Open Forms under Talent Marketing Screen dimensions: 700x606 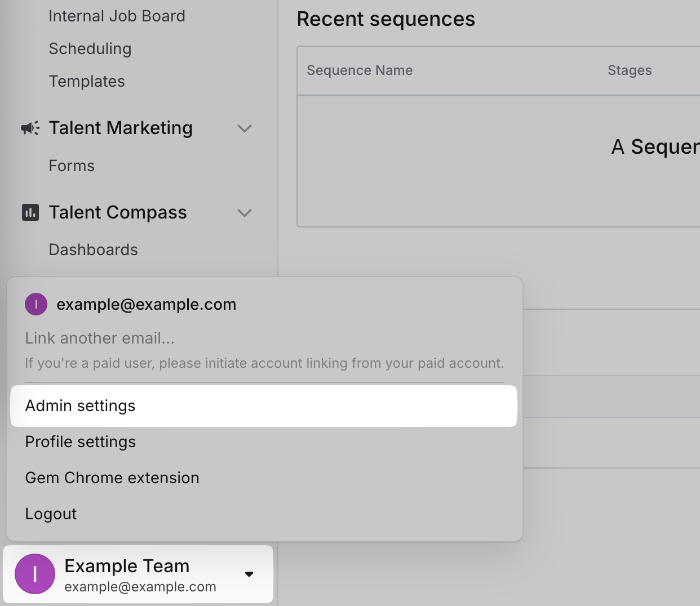coord(72,166)
